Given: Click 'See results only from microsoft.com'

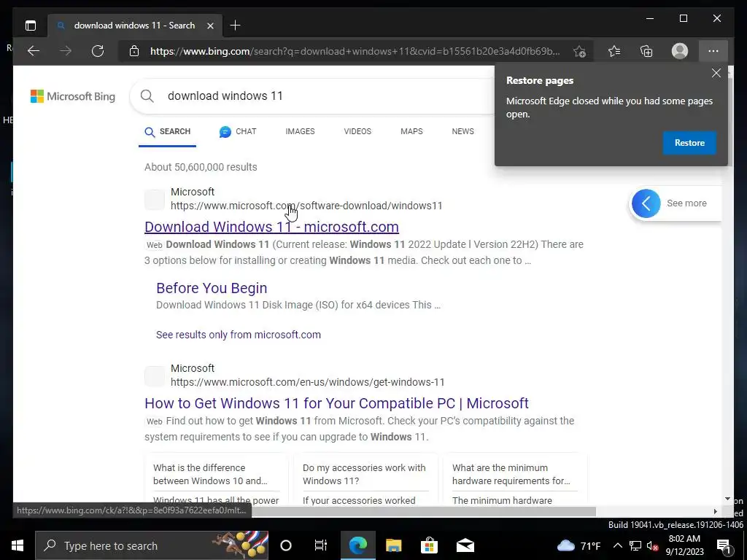Looking at the screenshot, I should (x=239, y=335).
